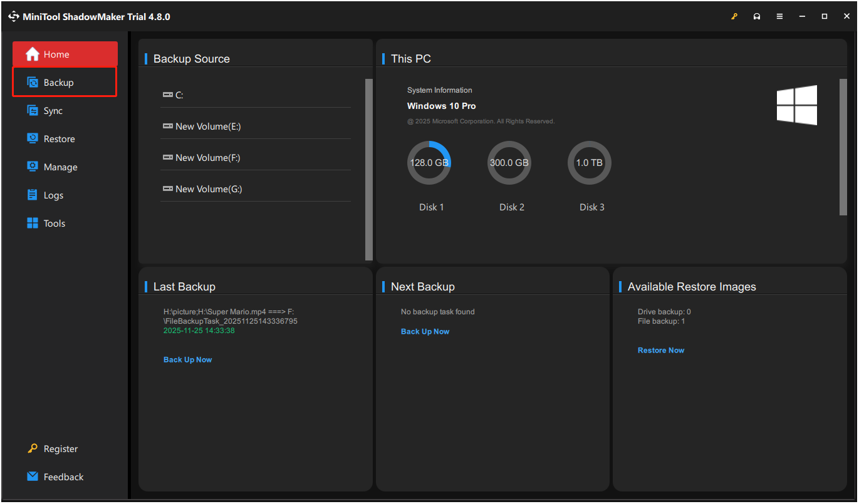The width and height of the screenshot is (859, 504).
Task: View Logs using its sidebar icon
Action: click(32, 195)
